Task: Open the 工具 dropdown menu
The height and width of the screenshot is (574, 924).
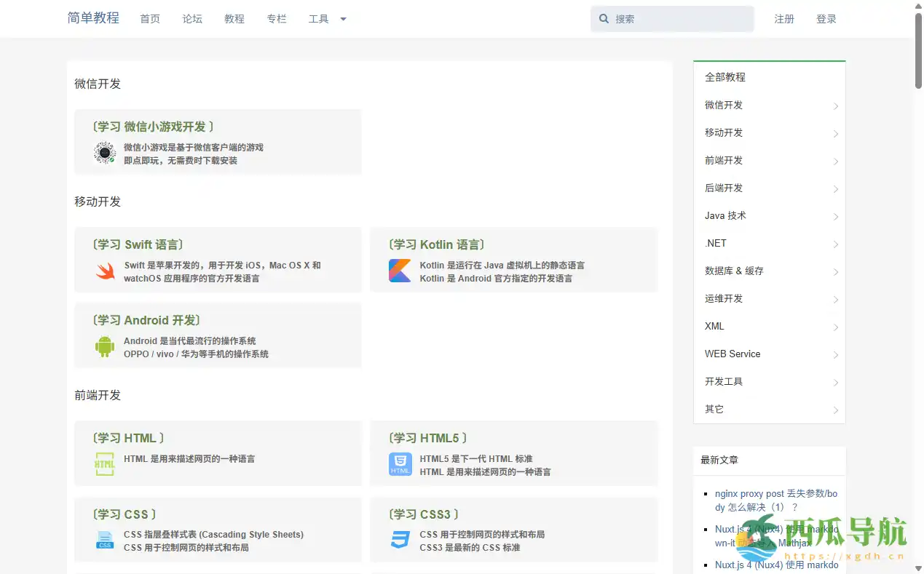Action: coord(327,19)
